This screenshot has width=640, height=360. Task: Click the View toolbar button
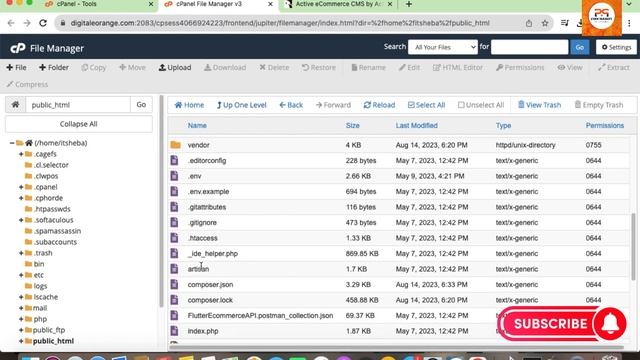570,67
